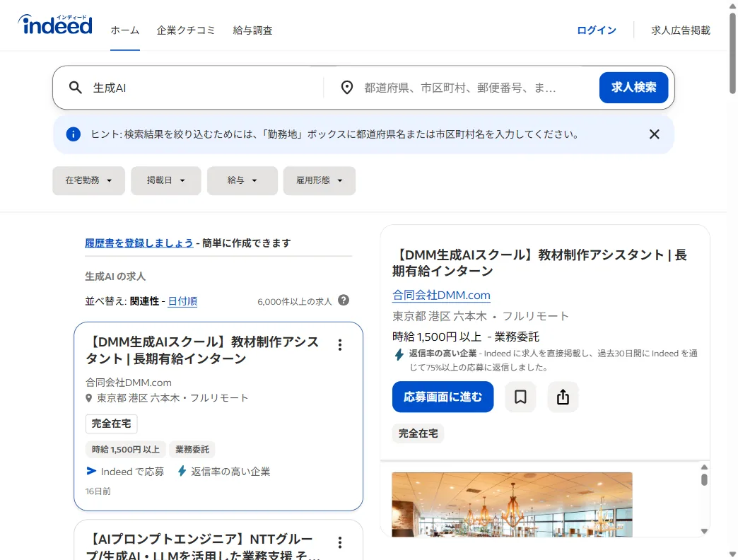The height and width of the screenshot is (560, 738).
Task: Open the 雇用形態 filter dropdown
Action: tap(319, 180)
